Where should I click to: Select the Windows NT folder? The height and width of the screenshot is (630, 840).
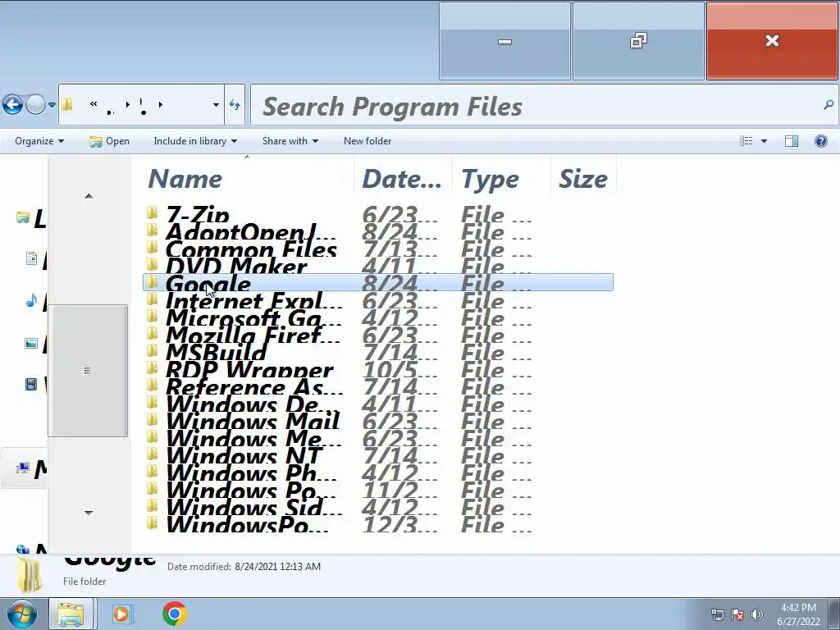tap(377, 454)
